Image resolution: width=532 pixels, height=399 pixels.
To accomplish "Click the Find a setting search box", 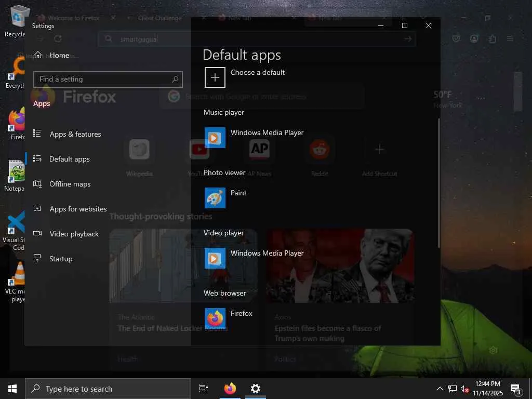I will point(108,79).
